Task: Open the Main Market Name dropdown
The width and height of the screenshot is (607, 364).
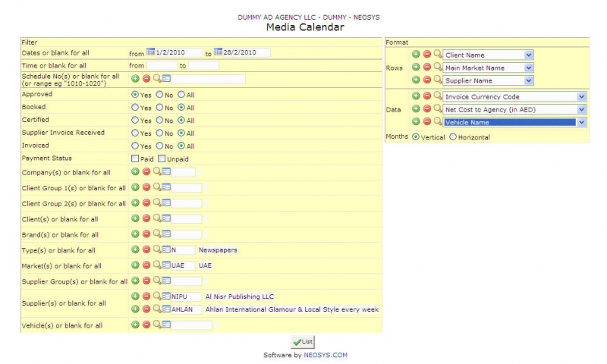Action: [x=528, y=67]
